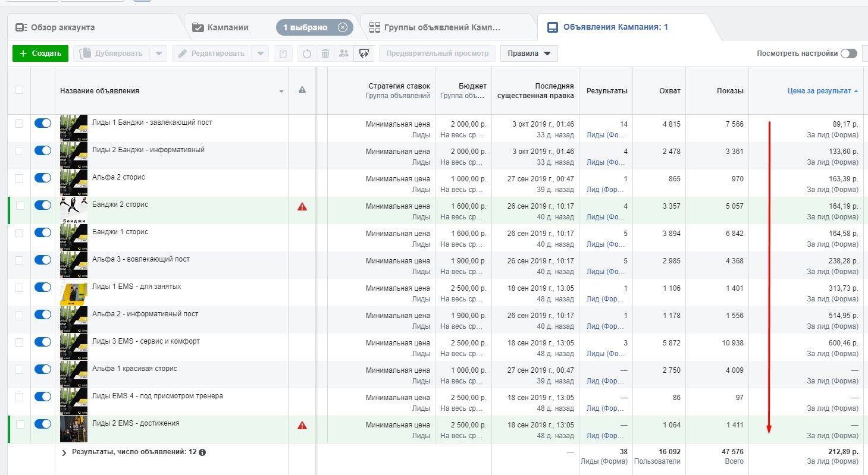Toggle off Банджи 1 сторис ad
The image size is (868, 475).
coord(43,233)
